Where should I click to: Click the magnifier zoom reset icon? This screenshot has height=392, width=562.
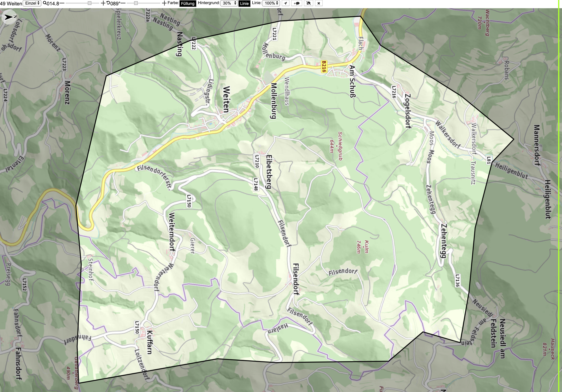click(44, 3)
